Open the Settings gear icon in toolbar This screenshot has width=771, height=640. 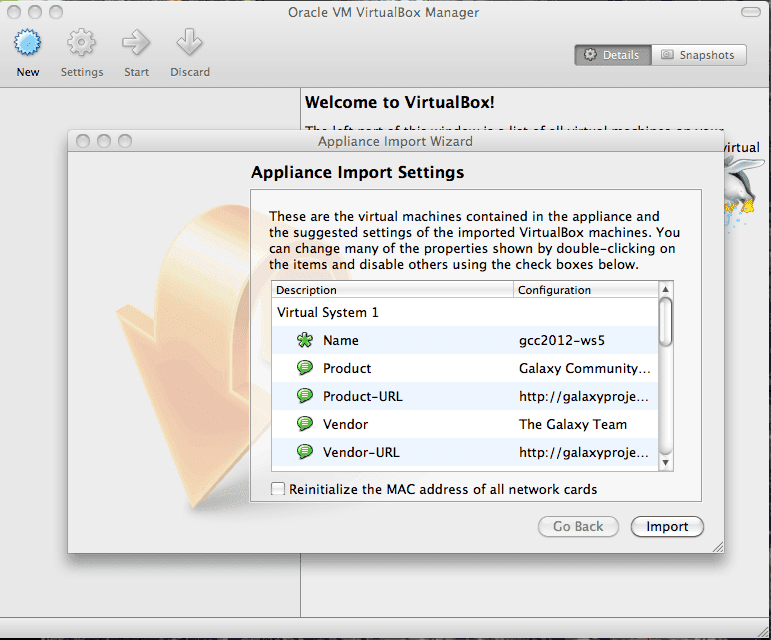point(81,44)
